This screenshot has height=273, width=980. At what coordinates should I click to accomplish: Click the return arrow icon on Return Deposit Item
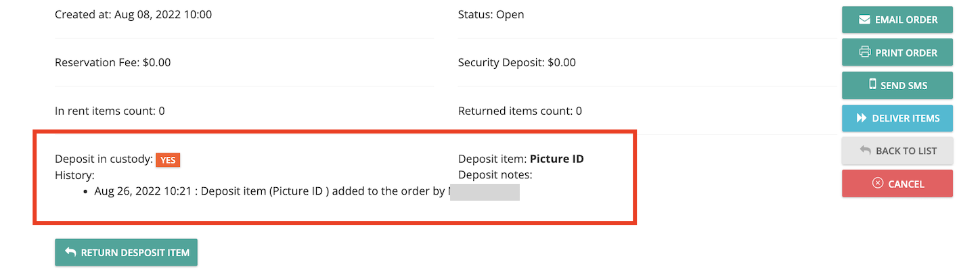coord(70,252)
